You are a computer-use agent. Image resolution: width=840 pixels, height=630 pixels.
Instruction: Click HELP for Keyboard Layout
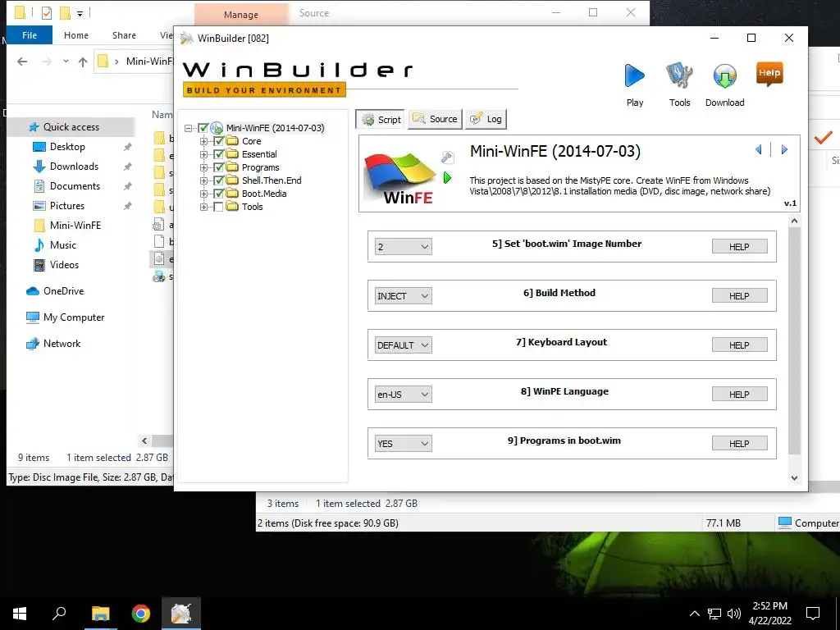click(x=739, y=345)
